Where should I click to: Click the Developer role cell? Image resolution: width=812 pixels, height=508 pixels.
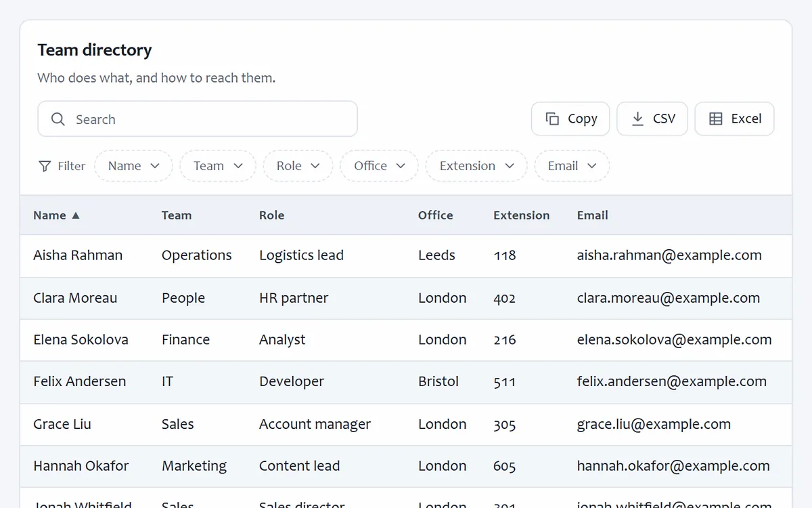coord(292,382)
